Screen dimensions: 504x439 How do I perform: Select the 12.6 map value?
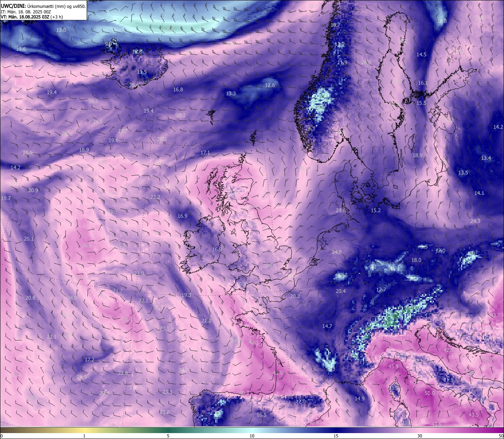270,85
